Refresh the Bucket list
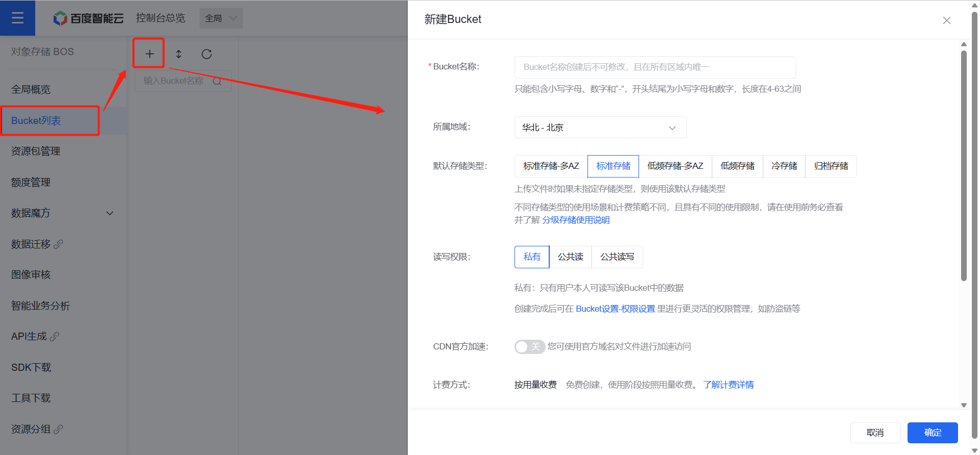 (207, 54)
